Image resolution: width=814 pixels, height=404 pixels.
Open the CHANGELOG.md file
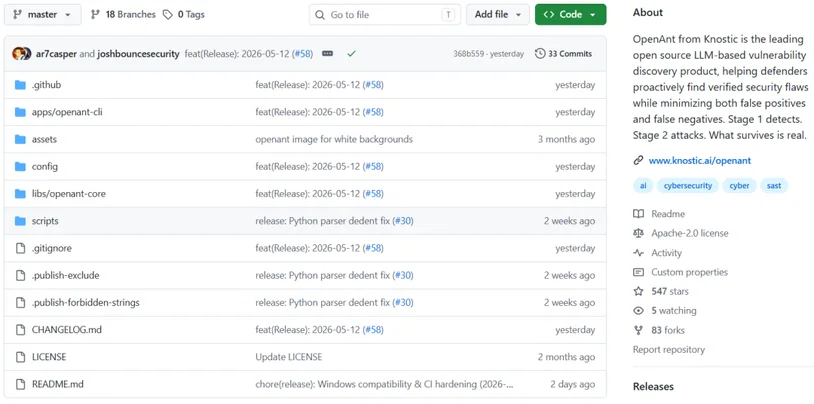coord(67,330)
